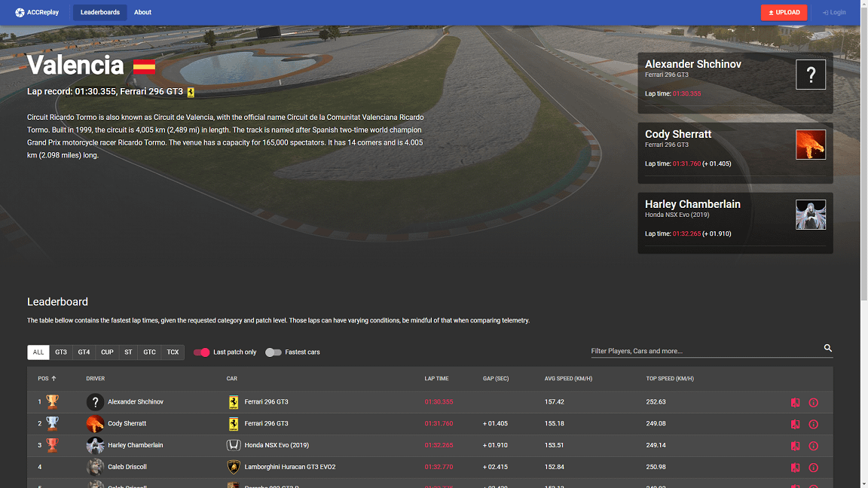The image size is (868, 488).
Task: Select the CUP category filter
Action: pyautogui.click(x=107, y=352)
